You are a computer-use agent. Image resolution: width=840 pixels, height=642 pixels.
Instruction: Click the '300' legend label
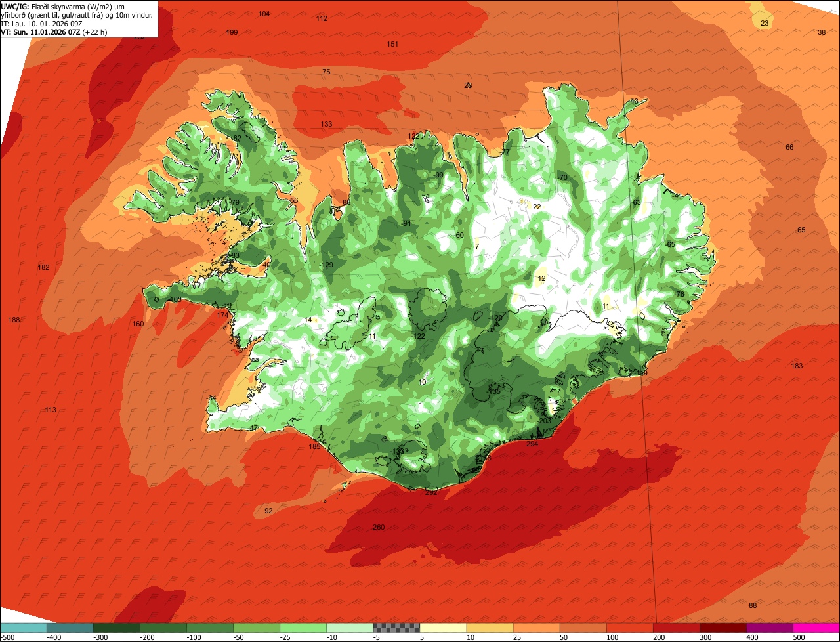pyautogui.click(x=705, y=637)
